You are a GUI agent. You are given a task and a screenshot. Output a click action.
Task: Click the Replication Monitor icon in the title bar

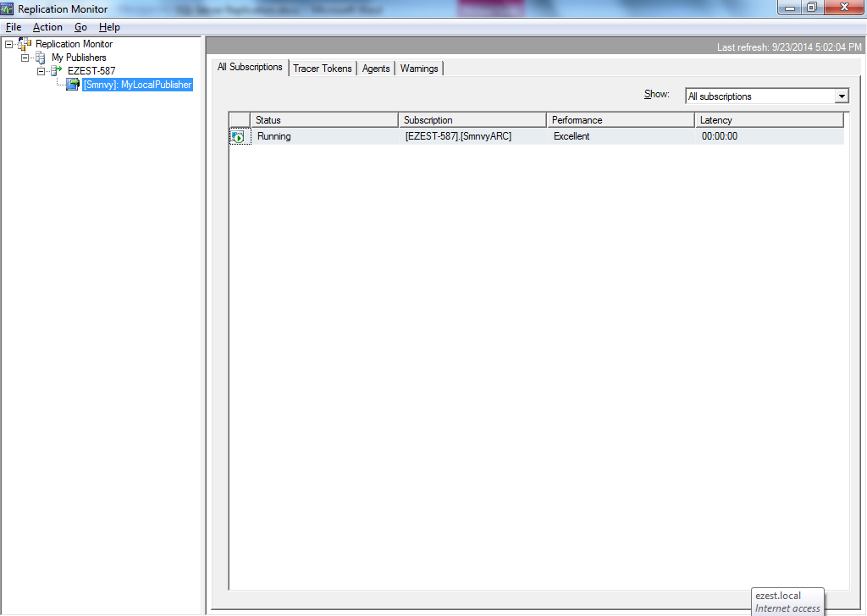tap(8, 8)
